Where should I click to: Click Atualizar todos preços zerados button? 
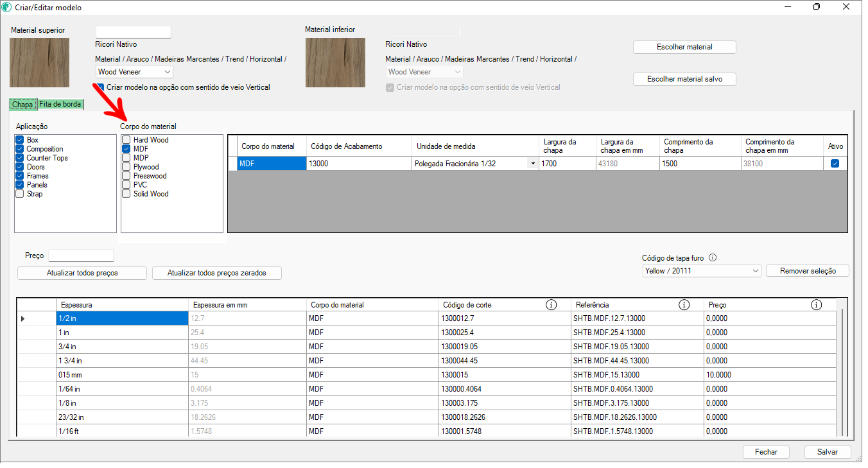tap(216, 273)
